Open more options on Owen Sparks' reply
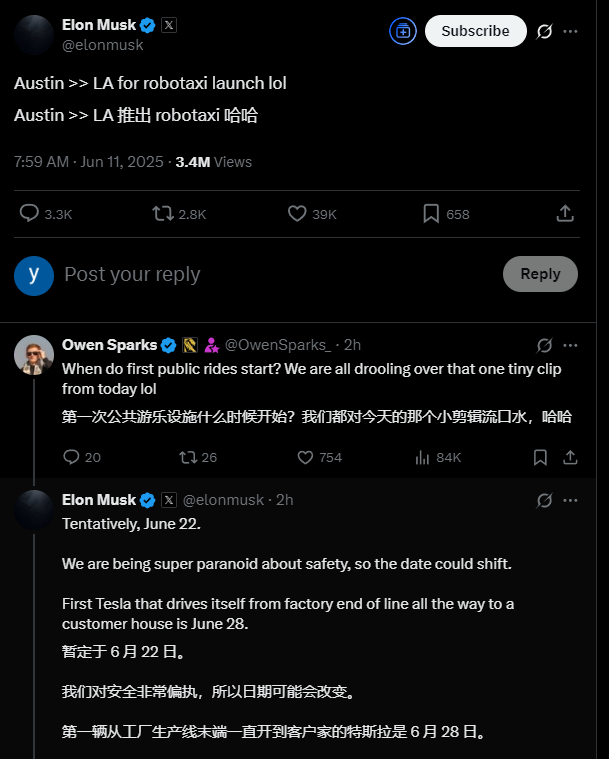The width and height of the screenshot is (609, 759). coord(571,345)
